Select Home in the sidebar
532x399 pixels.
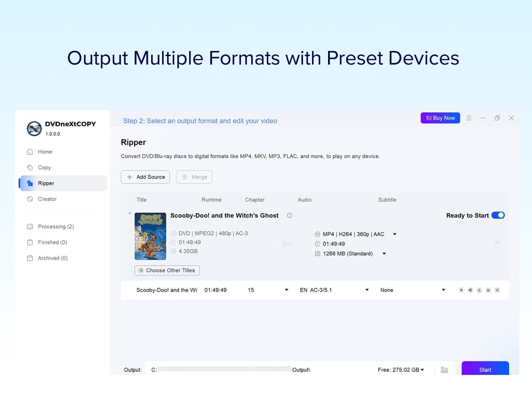[x=45, y=152]
